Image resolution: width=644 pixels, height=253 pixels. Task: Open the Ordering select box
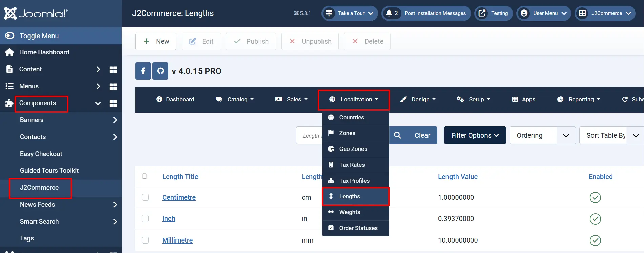click(542, 135)
